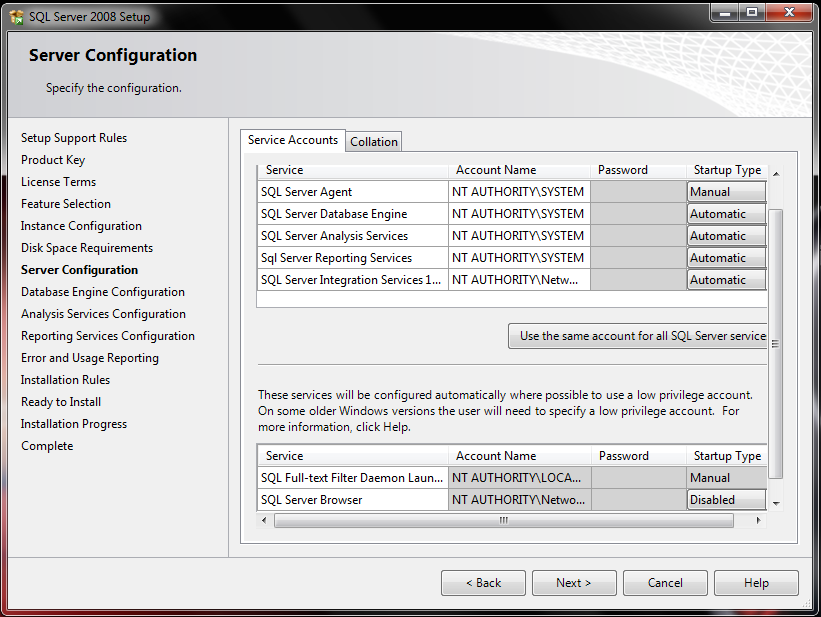Click Disk Space Requirements in the steps list
This screenshot has height=617, width=821.
[x=87, y=248]
